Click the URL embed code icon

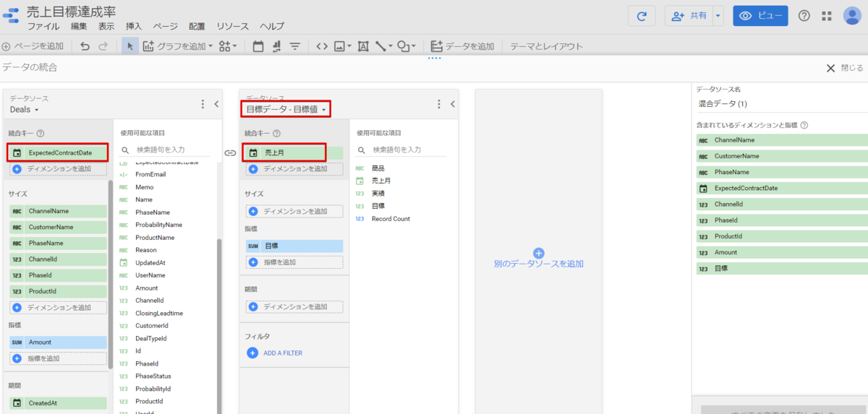point(322,46)
